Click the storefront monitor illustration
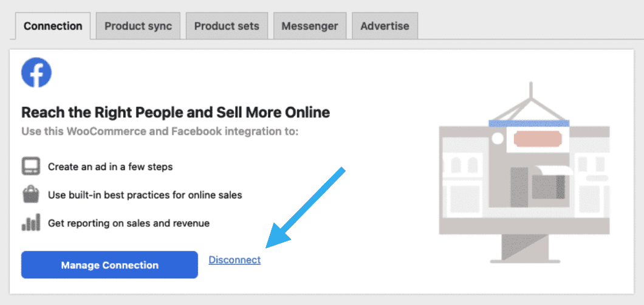Image resolution: width=644 pixels, height=305 pixels. click(524, 176)
